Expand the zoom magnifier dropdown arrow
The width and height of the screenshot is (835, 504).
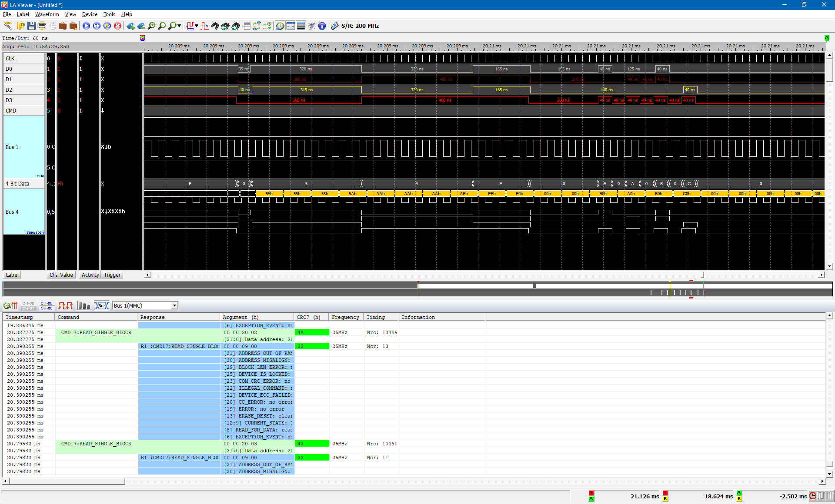(x=179, y=26)
